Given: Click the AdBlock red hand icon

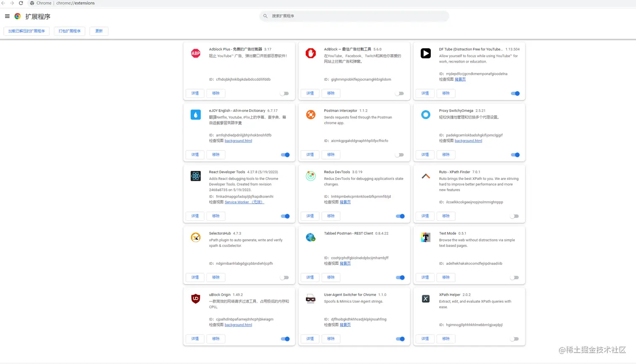Looking at the screenshot, I should tap(311, 53).
